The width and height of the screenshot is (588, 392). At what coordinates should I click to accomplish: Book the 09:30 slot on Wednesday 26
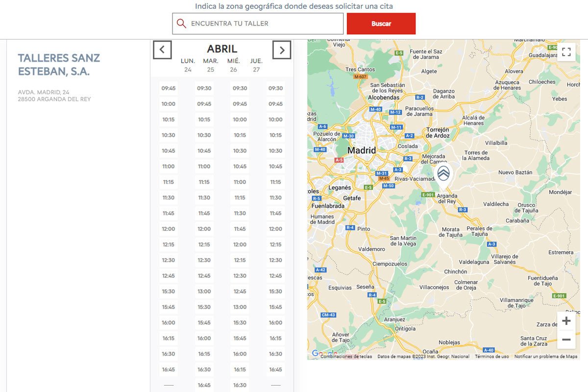pos(240,88)
